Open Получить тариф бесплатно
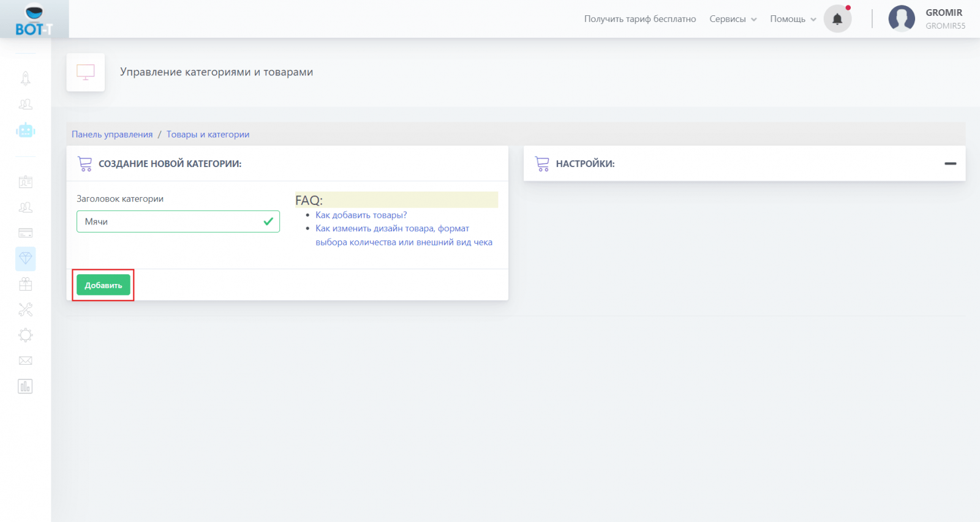Image resolution: width=980 pixels, height=522 pixels. coord(640,19)
